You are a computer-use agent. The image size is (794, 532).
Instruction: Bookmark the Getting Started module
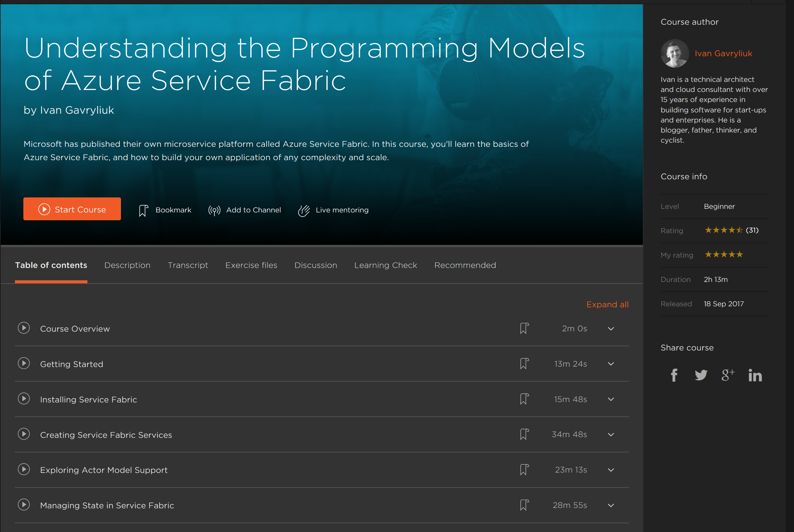(x=524, y=363)
